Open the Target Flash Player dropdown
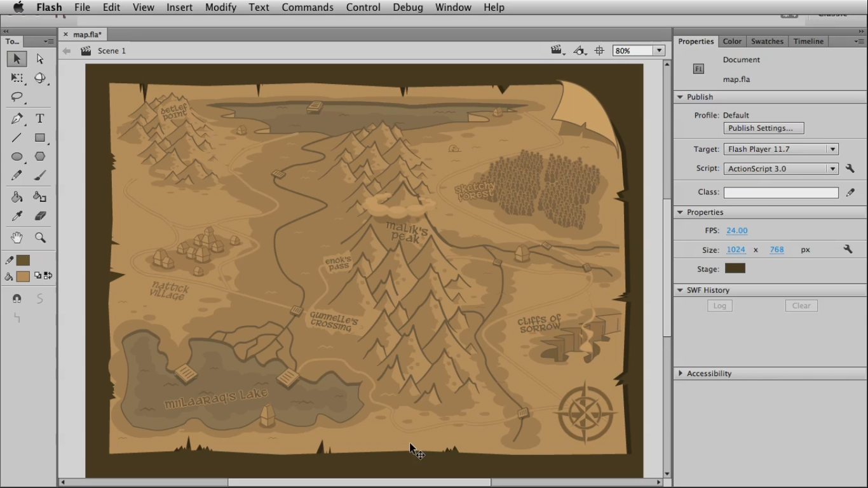 [832, 149]
